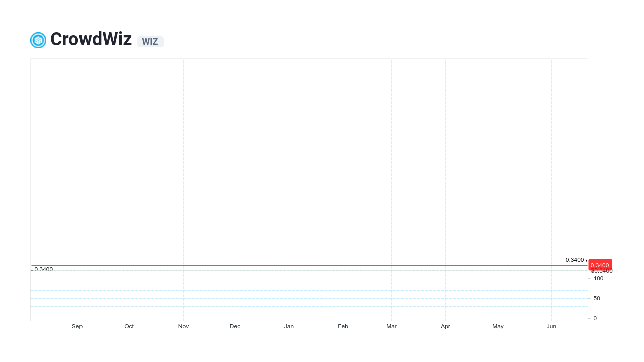Click the 0 volume axis value
This screenshot has height=362, width=644.
595,318
